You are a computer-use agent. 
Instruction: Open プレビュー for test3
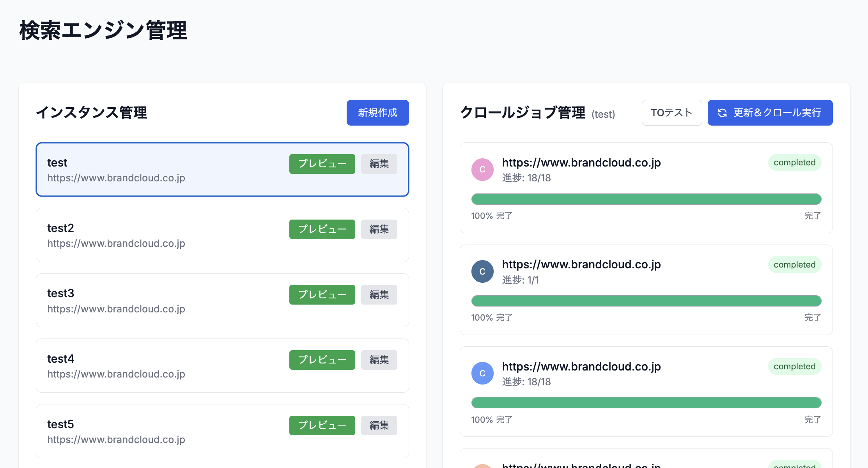tap(322, 294)
